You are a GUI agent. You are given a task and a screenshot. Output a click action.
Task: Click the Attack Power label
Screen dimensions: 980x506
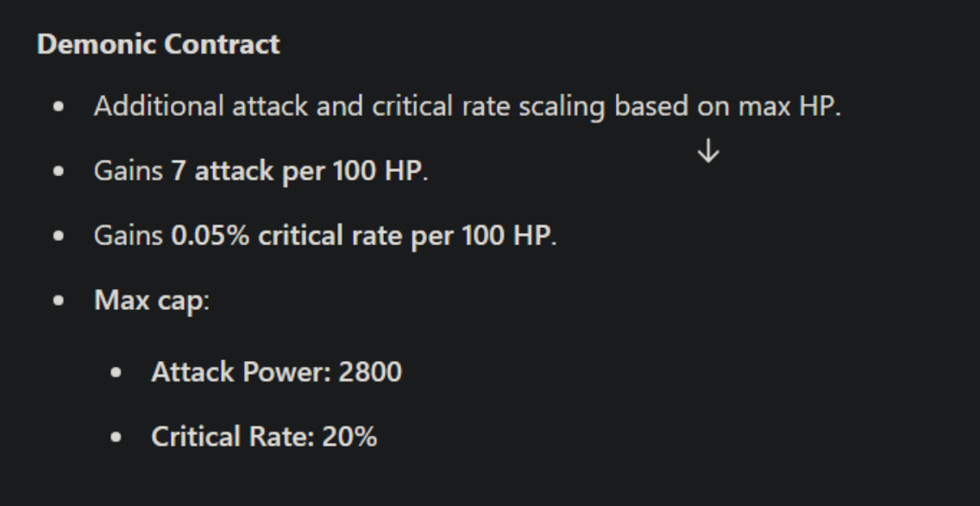coord(241,371)
